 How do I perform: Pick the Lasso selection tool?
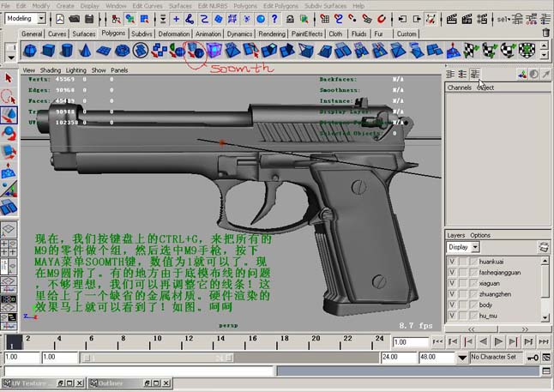9,96
